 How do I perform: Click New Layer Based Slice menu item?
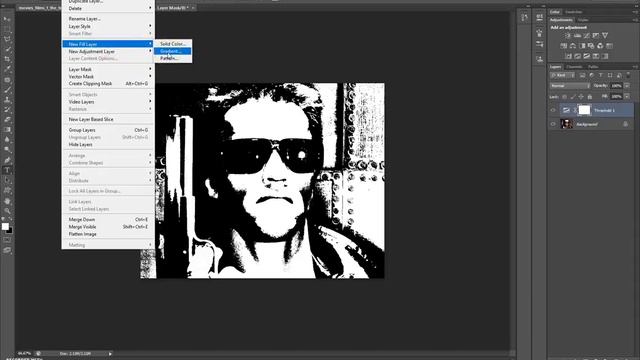[108, 119]
